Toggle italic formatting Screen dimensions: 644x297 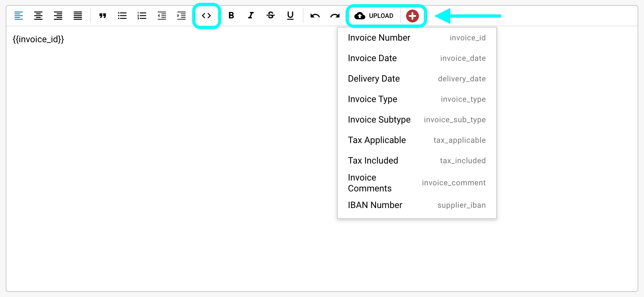tap(251, 15)
